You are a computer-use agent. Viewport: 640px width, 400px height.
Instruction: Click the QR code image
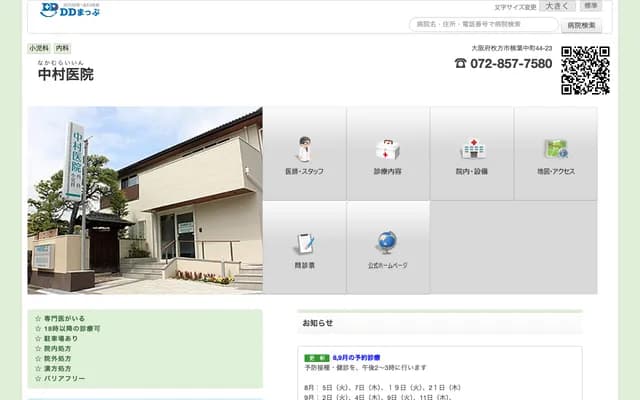click(x=585, y=70)
